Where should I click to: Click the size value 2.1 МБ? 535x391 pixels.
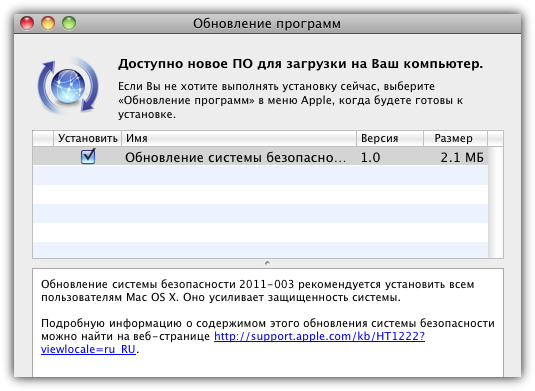[462, 158]
